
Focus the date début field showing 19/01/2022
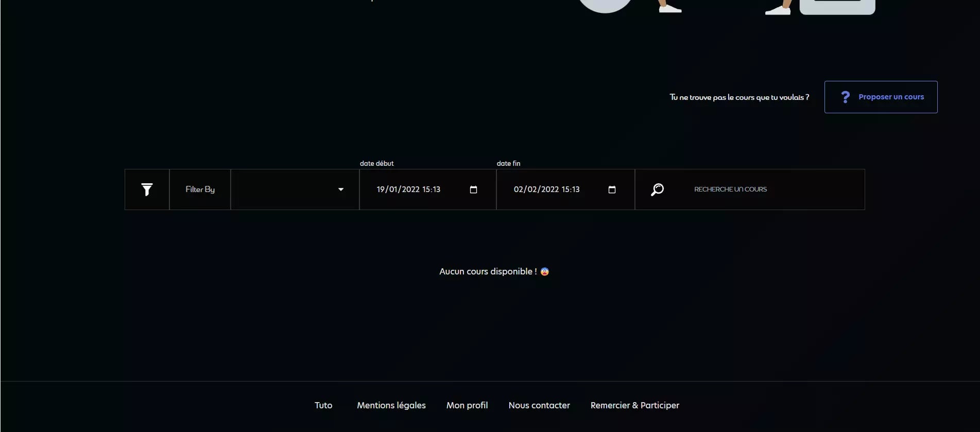tap(408, 189)
